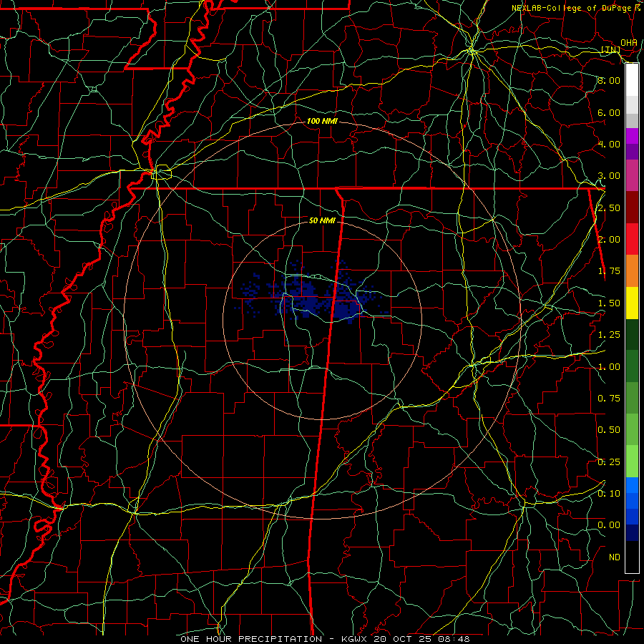Click the 08:48 timestamp in the caption
The width and height of the screenshot is (644, 644).
[x=455, y=639]
